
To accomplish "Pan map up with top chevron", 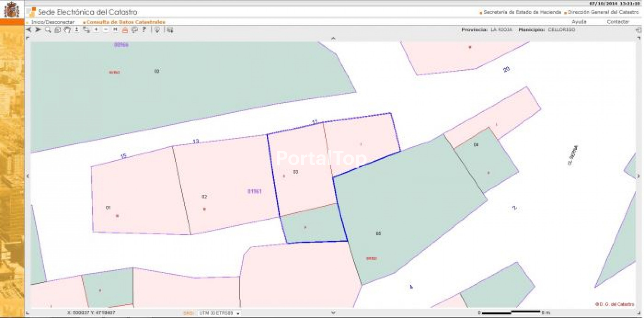I will click(333, 38).
